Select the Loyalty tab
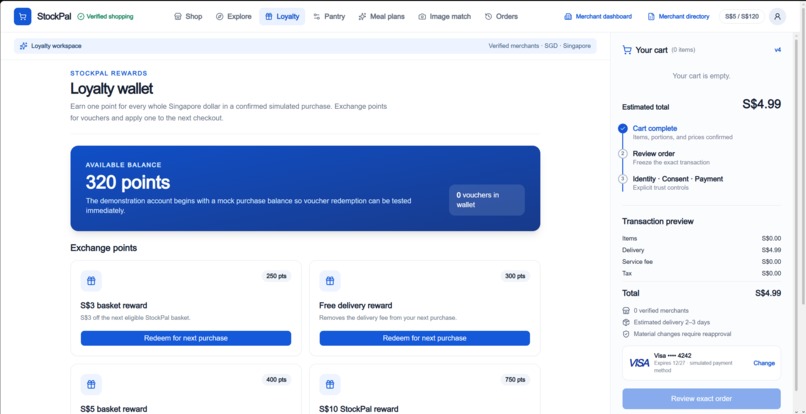This screenshot has height=414, width=806. (x=282, y=16)
